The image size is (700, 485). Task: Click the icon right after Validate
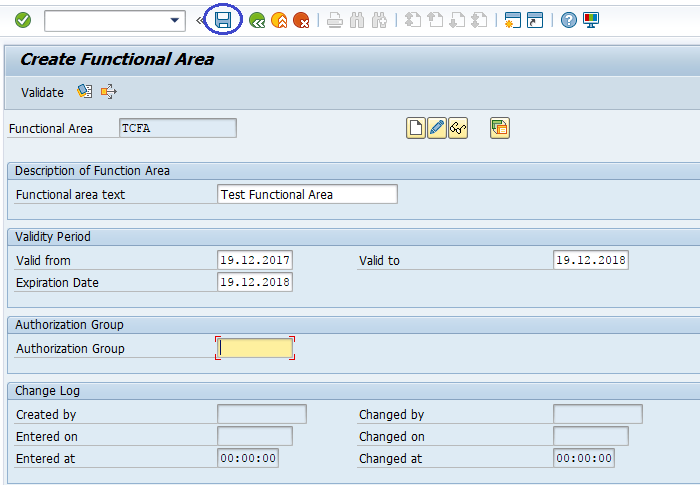click(85, 92)
